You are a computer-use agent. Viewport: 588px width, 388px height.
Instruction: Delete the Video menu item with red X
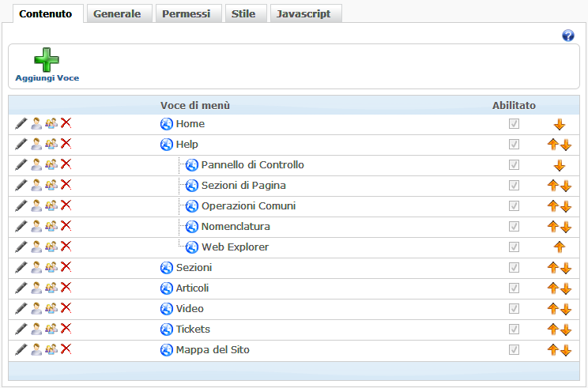click(66, 308)
